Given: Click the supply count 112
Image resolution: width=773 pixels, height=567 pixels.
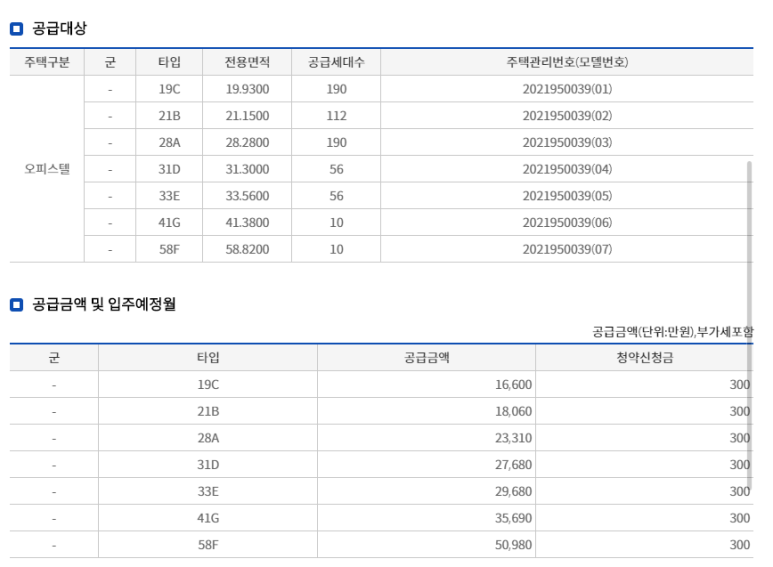Looking at the screenshot, I should pyautogui.click(x=336, y=116).
